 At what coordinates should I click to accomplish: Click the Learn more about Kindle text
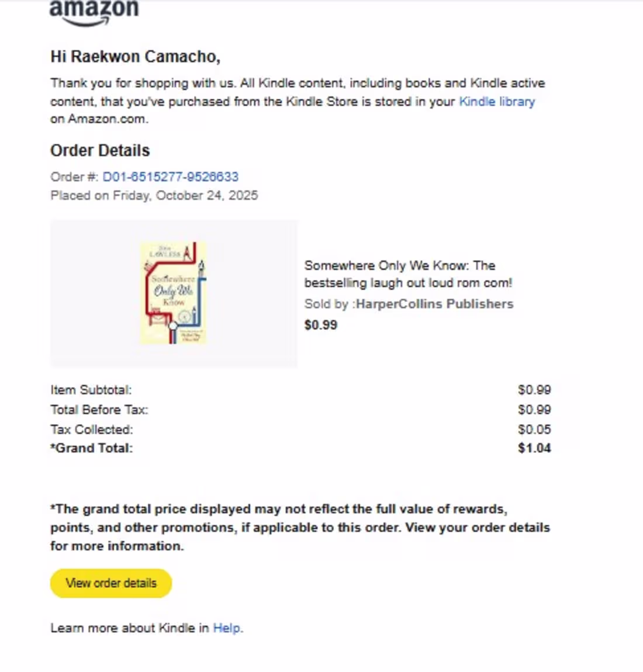(x=129, y=628)
